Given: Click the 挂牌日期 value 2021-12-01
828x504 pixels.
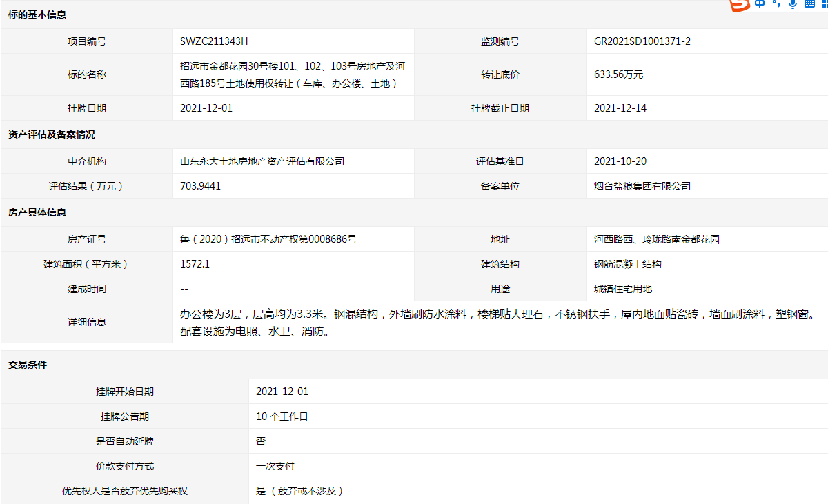Looking at the screenshot, I should point(206,108).
